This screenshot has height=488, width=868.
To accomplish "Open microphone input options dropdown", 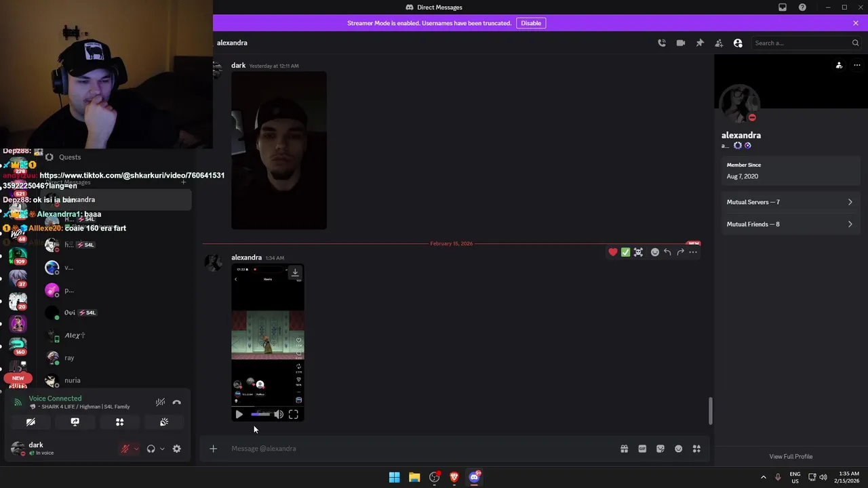I will [136, 449].
